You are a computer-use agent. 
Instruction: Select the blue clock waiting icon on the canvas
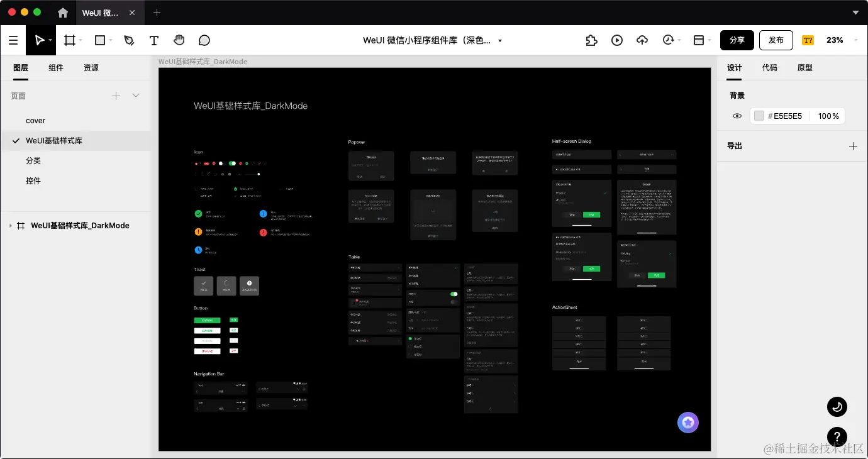[198, 250]
